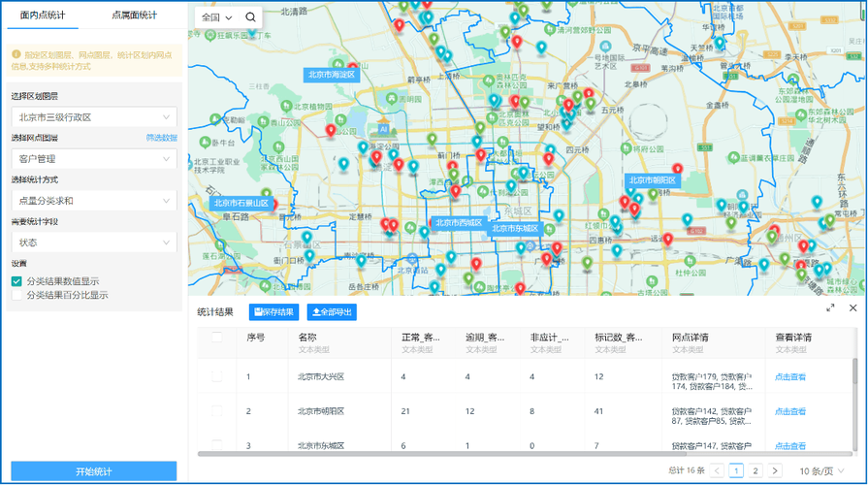
Task: Click the 北京市大兴区 name cell
Action: (321, 377)
